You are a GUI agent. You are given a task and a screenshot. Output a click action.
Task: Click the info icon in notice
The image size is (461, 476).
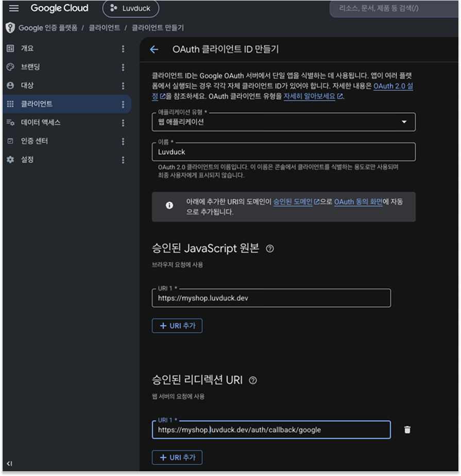[x=169, y=205]
